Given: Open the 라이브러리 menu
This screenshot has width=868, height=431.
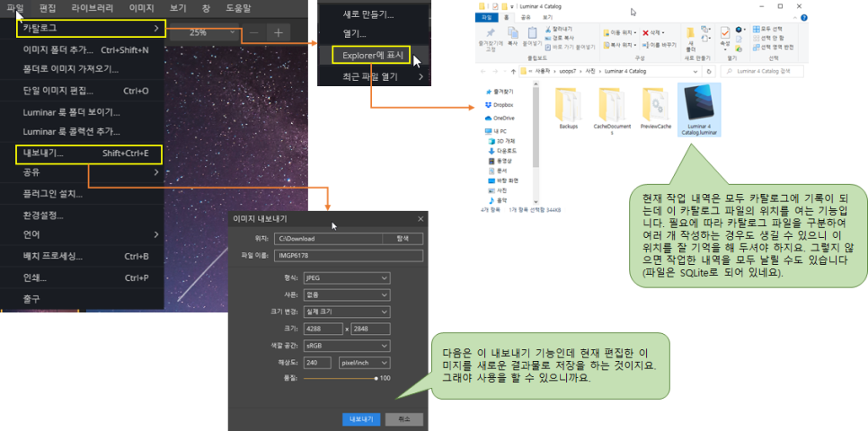Looking at the screenshot, I should (93, 8).
